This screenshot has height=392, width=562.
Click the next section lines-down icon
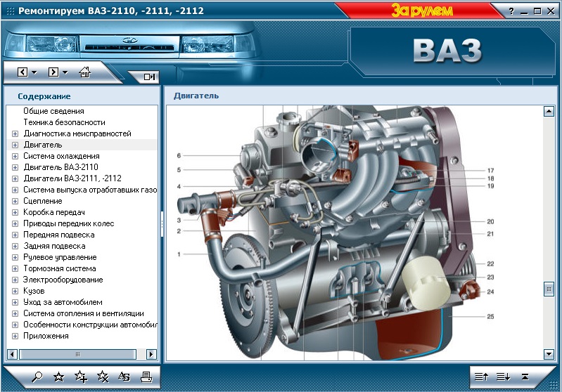(503, 377)
